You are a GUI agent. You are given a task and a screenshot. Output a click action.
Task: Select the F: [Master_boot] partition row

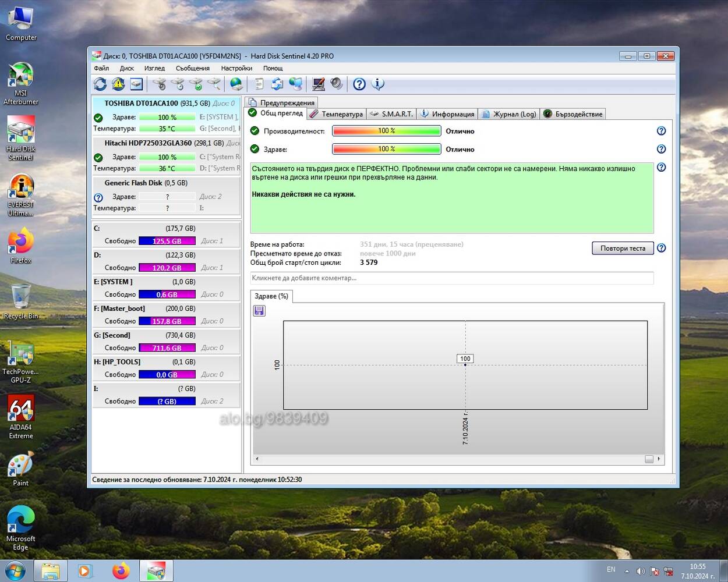click(166, 315)
